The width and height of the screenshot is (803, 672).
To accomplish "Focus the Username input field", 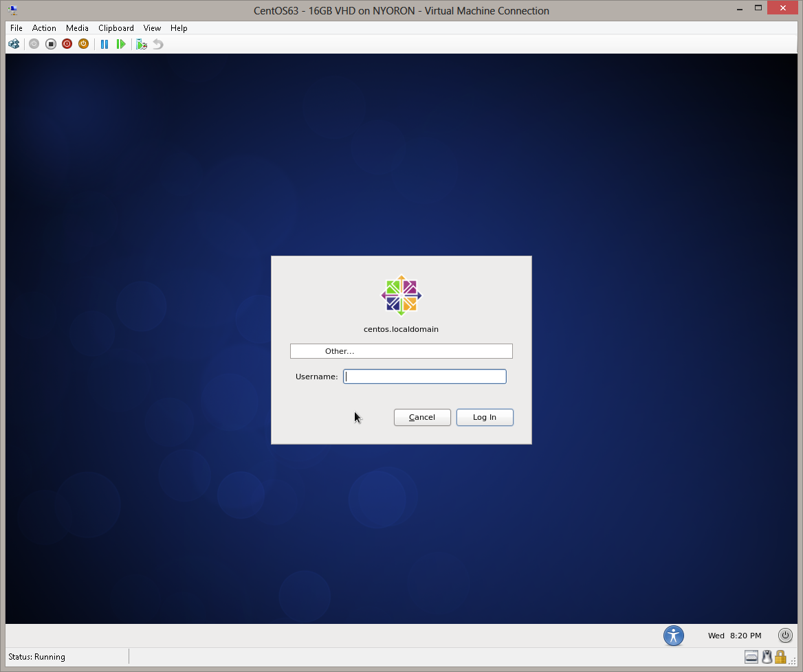I will (x=425, y=377).
